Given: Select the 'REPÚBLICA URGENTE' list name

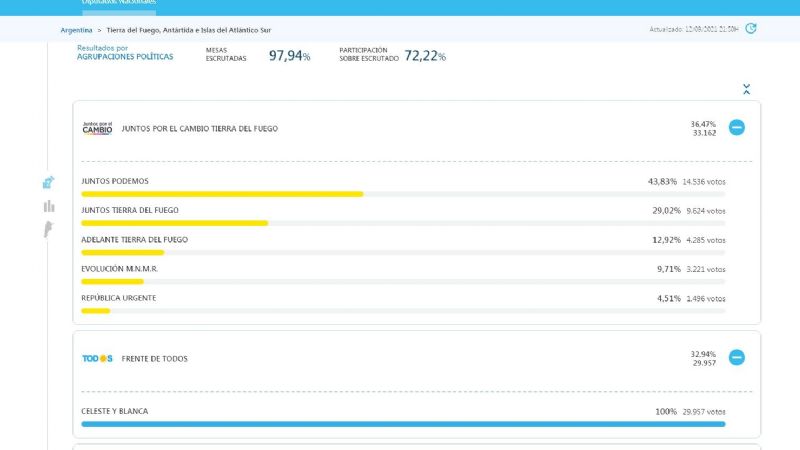Looking at the screenshot, I should tap(118, 298).
